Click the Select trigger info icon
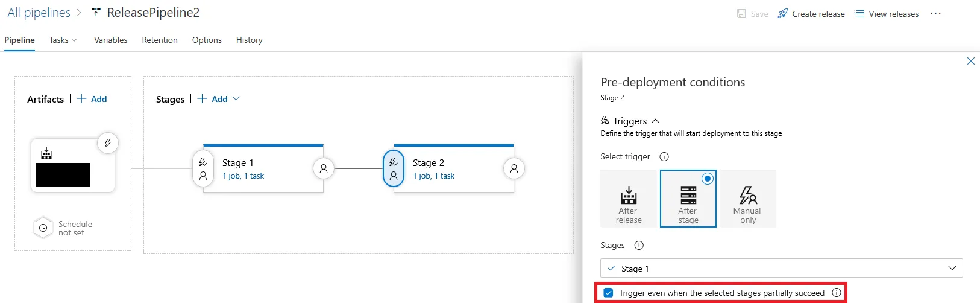The height and width of the screenshot is (303, 980). (664, 157)
